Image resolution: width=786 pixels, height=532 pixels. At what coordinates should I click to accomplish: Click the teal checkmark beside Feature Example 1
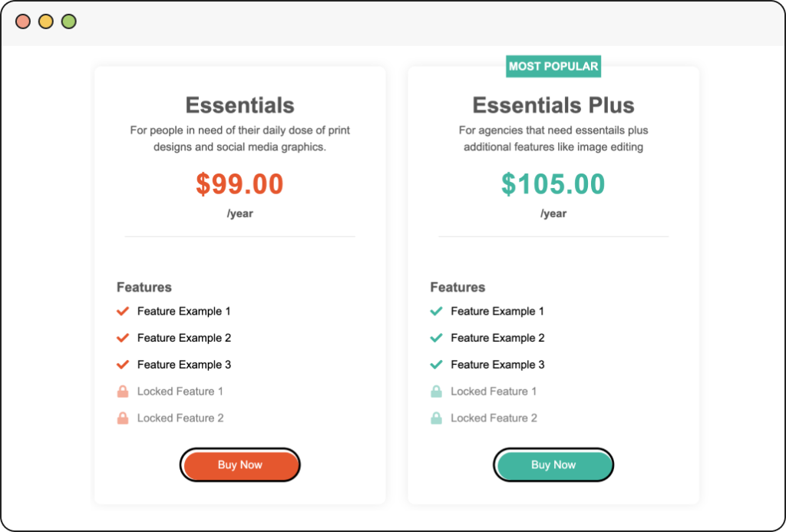click(x=436, y=312)
